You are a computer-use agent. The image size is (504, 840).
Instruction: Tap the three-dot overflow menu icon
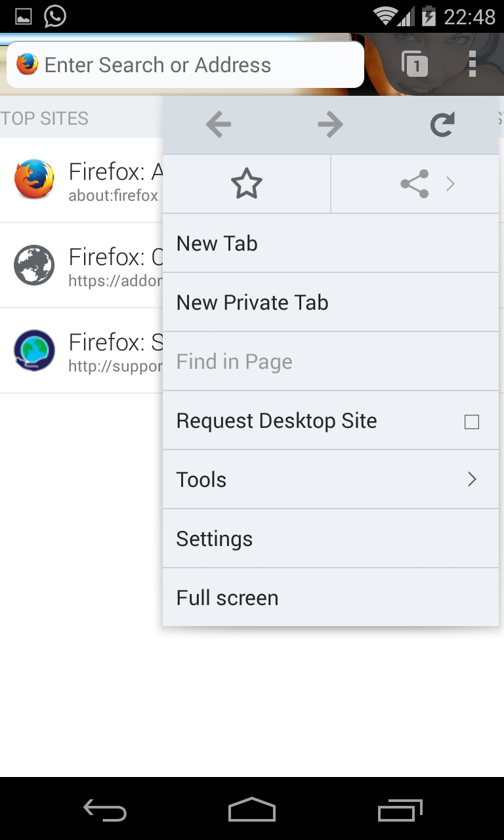472,64
